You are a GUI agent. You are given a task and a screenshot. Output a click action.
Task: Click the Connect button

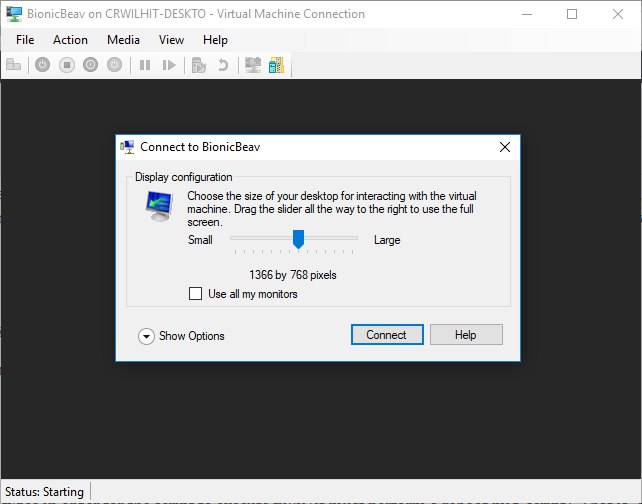click(x=387, y=334)
